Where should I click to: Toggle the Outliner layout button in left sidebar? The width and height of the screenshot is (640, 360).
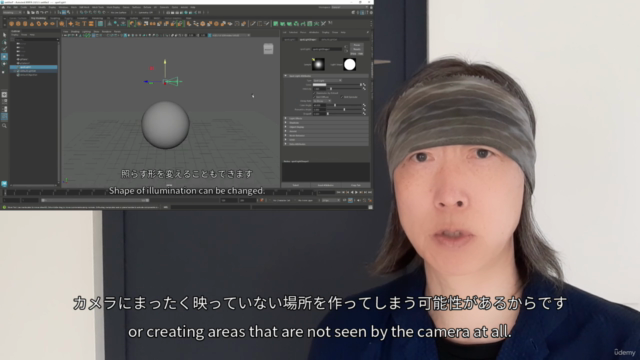4,117
